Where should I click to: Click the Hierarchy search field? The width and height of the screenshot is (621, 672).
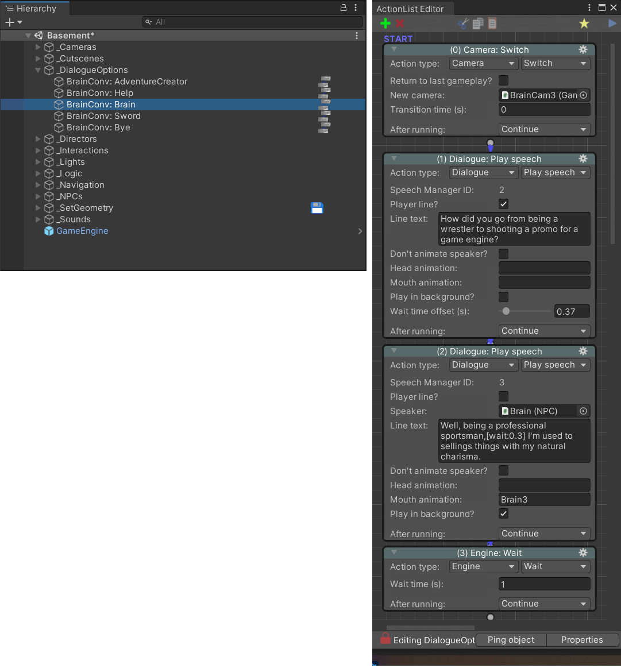[252, 22]
